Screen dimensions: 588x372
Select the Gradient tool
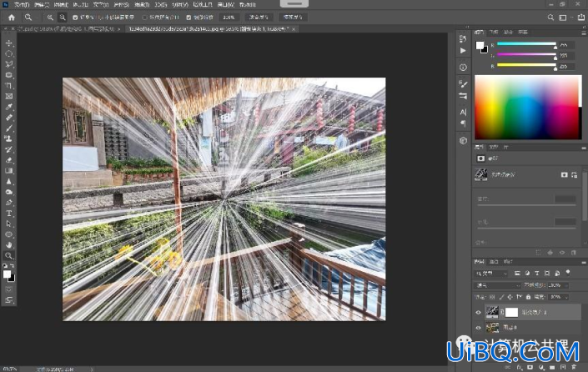pyautogui.click(x=8, y=171)
